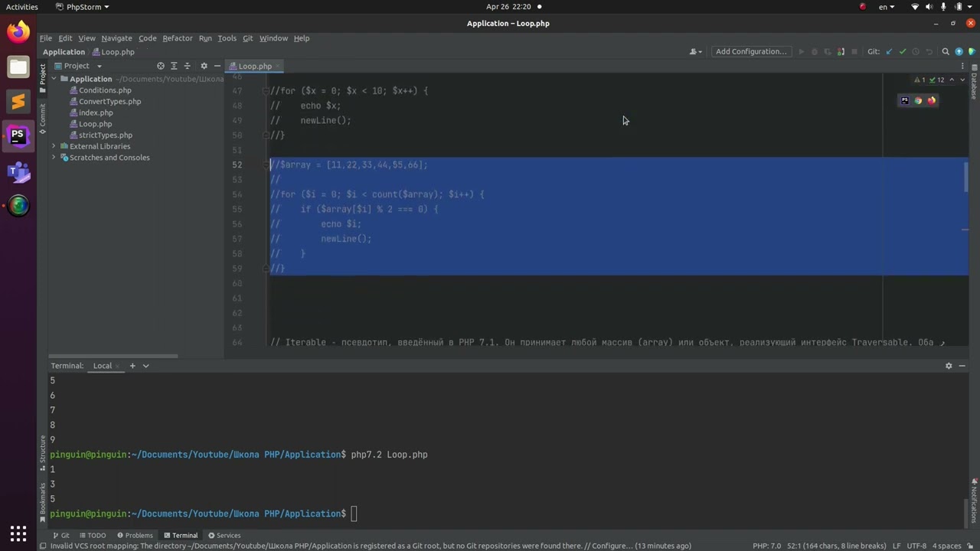Image resolution: width=980 pixels, height=551 pixels.
Task: Open the Navigate menu
Action: click(116, 38)
